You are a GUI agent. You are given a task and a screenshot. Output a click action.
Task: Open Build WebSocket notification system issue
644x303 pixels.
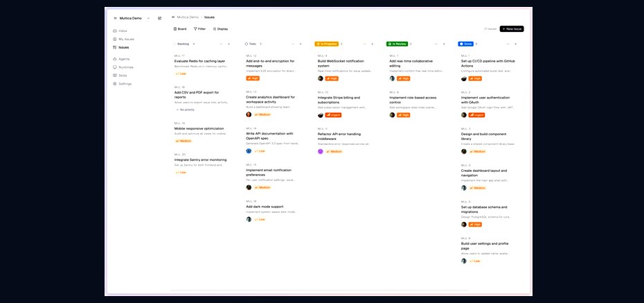click(x=341, y=63)
